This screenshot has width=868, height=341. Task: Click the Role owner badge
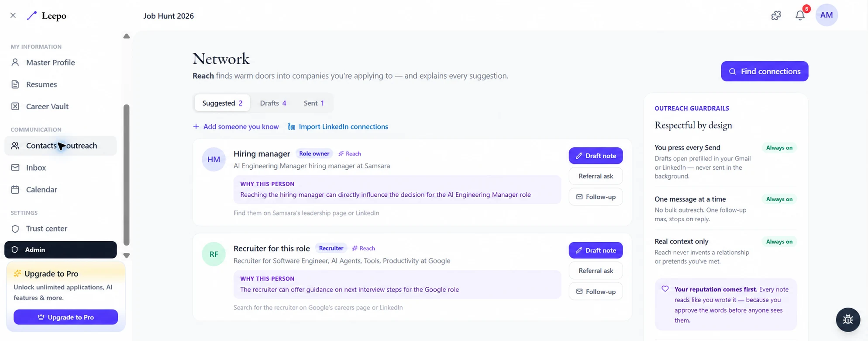click(x=314, y=153)
